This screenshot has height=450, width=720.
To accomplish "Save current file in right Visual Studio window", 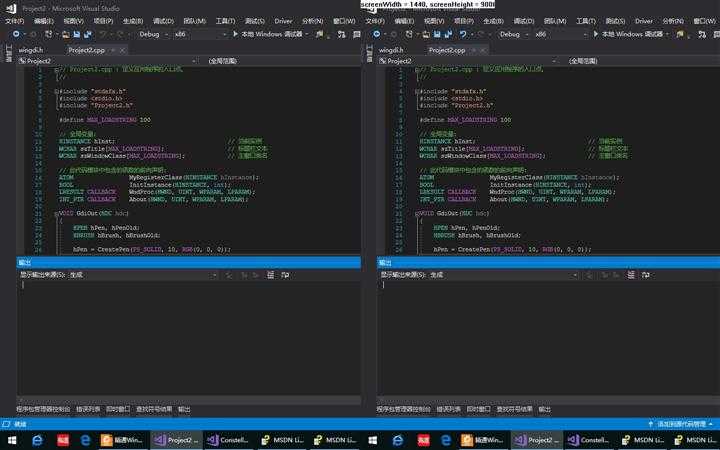I will coord(437,34).
